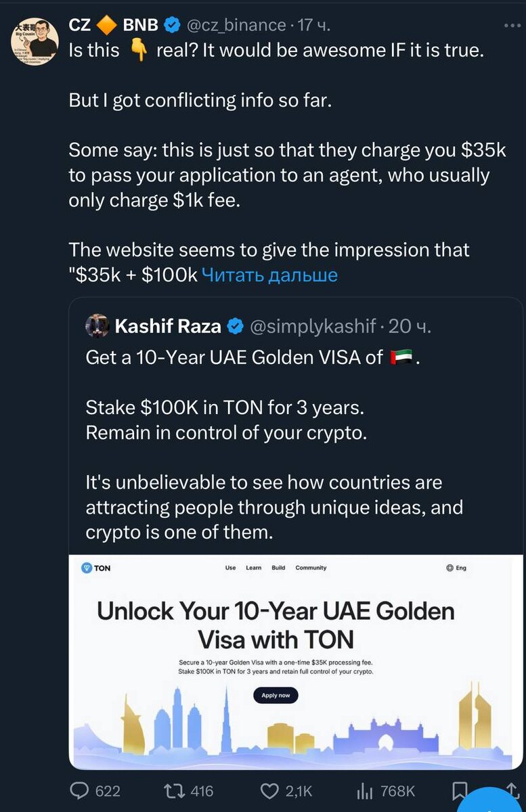The image size is (526, 812).
Task: Click the TON logo in the embedded page
Action: pyautogui.click(x=95, y=568)
